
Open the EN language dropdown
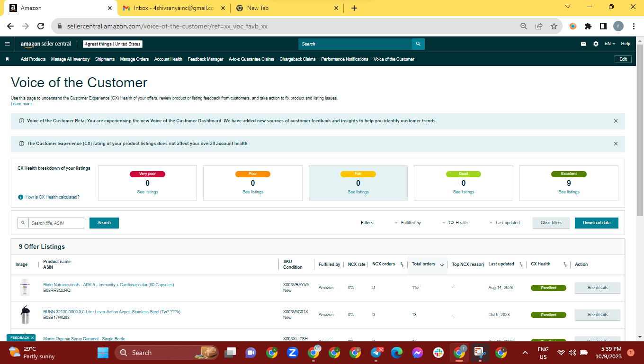pyautogui.click(x=609, y=44)
